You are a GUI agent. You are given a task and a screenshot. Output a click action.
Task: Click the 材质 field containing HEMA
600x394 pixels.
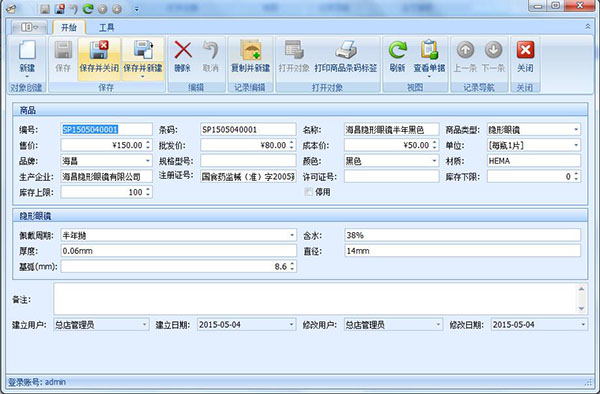tap(534, 161)
